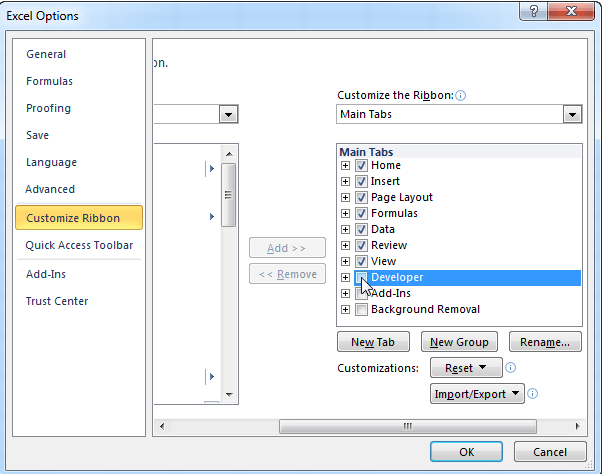
Task: Expand the Add-Ins tree node
Action: (x=346, y=293)
